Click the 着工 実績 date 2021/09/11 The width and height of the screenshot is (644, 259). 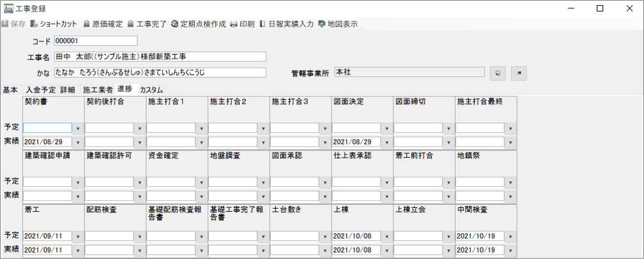[x=48, y=251]
